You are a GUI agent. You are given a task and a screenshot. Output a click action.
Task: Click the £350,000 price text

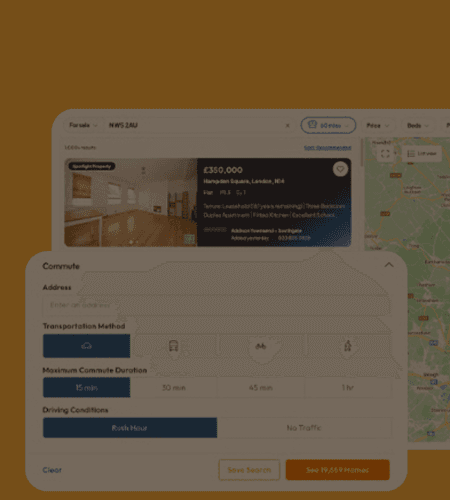[x=223, y=170]
